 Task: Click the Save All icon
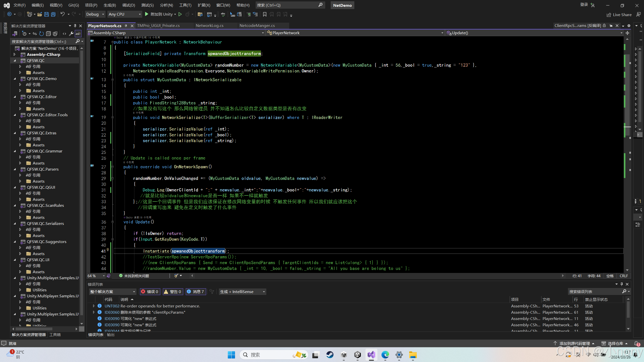[53, 14]
